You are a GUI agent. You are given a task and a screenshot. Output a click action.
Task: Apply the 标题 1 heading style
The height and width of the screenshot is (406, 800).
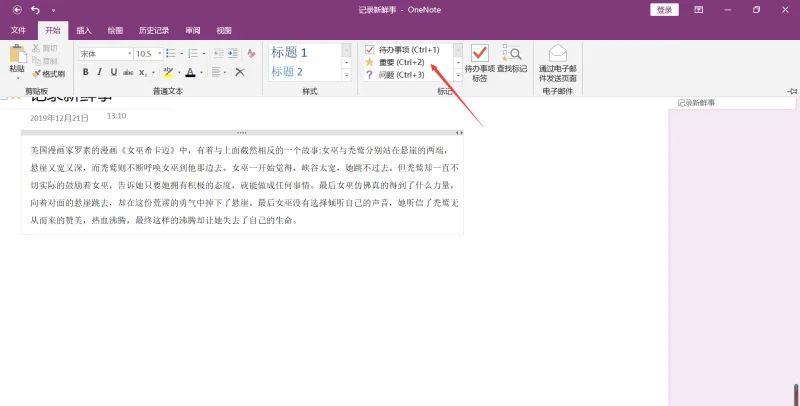click(x=289, y=52)
